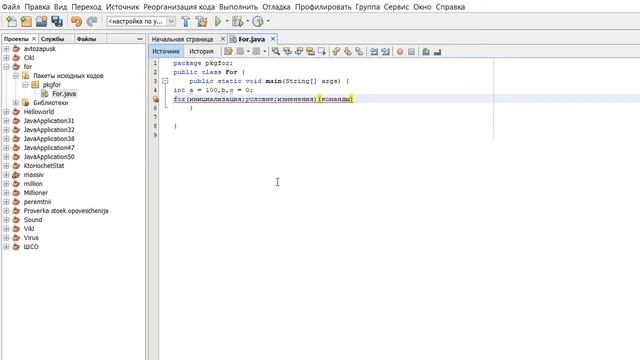Expand the avtozapusk project
640x360 pixels.
tap(6, 49)
